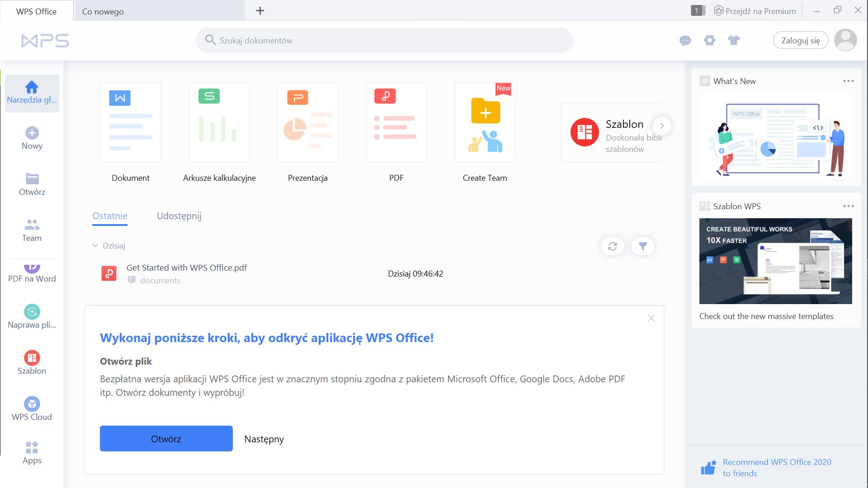Click the Szukaj dokumentów search field
The width and height of the screenshot is (868, 488).
click(x=384, y=40)
